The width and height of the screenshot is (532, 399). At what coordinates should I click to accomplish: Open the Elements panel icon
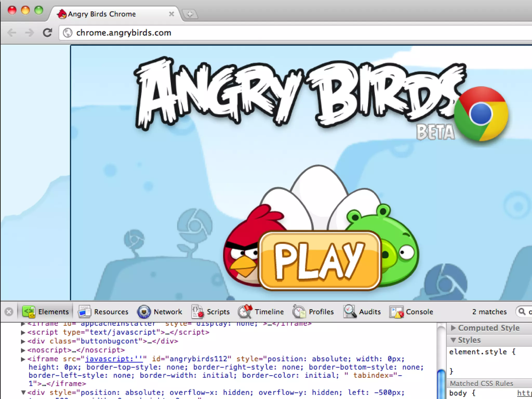[29, 311]
